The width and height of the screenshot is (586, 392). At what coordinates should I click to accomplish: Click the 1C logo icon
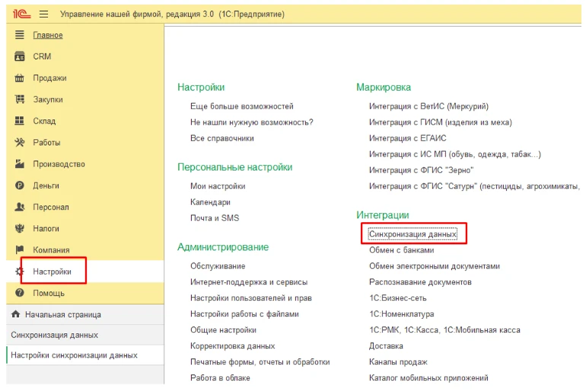click(x=21, y=14)
